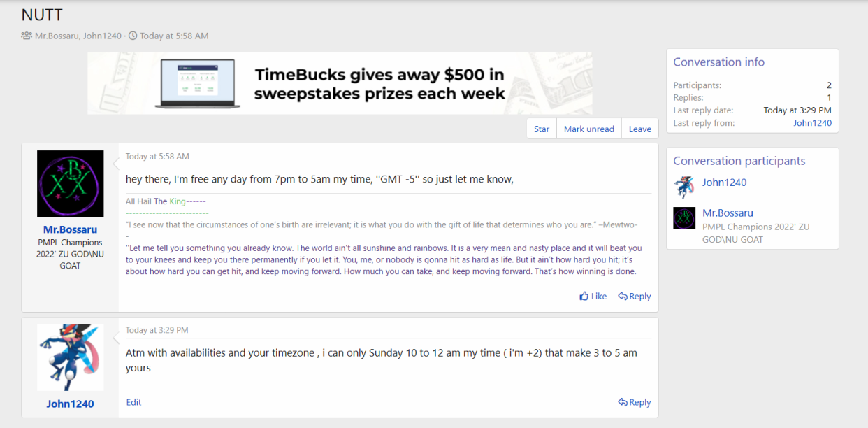Click the 'Today at 5:58 AM' message timestamp

[x=157, y=157]
